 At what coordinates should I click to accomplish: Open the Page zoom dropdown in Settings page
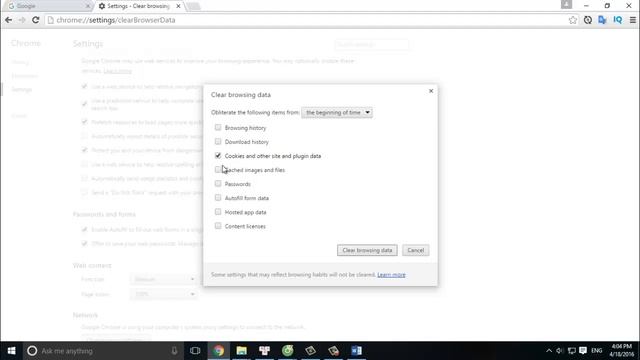164,294
